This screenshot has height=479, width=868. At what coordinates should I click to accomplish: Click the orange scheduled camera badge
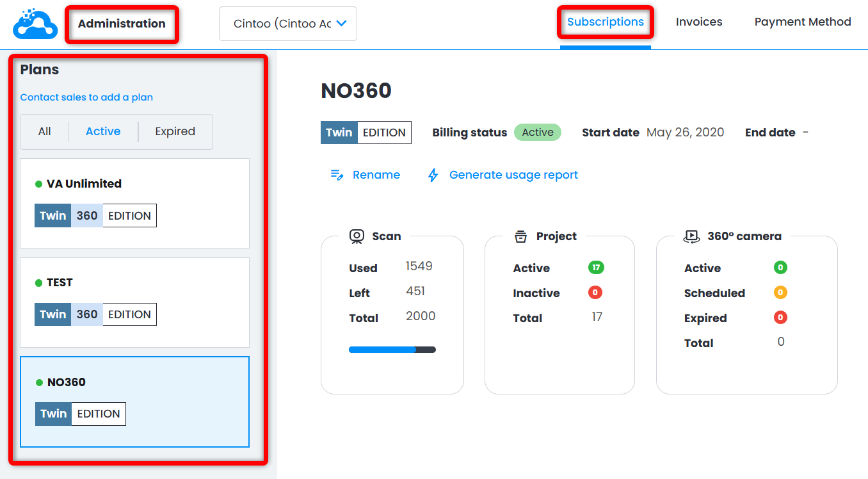(x=780, y=293)
